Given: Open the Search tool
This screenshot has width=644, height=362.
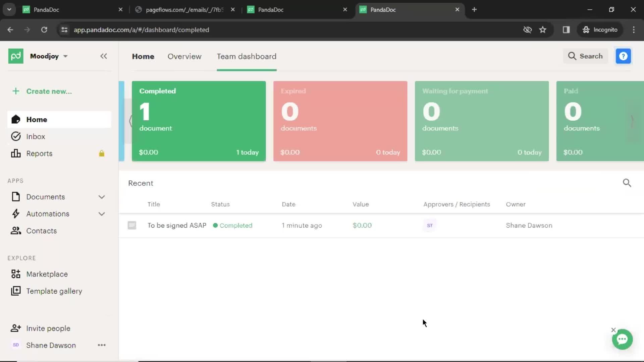Looking at the screenshot, I should point(586,56).
